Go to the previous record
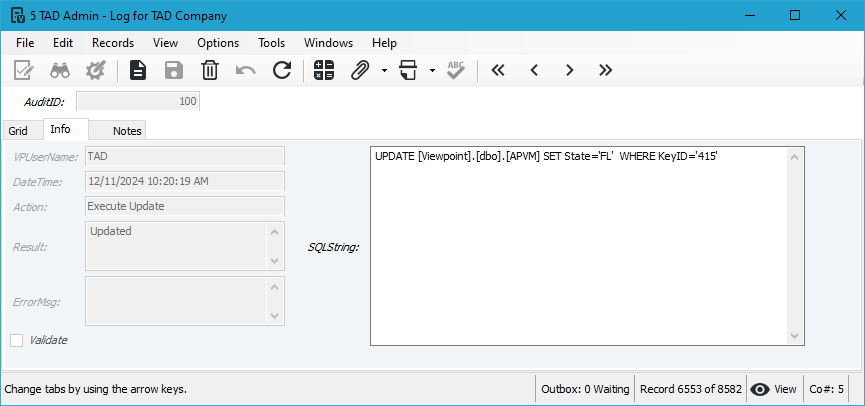Viewport: 865px width, 406px height. tap(534, 70)
